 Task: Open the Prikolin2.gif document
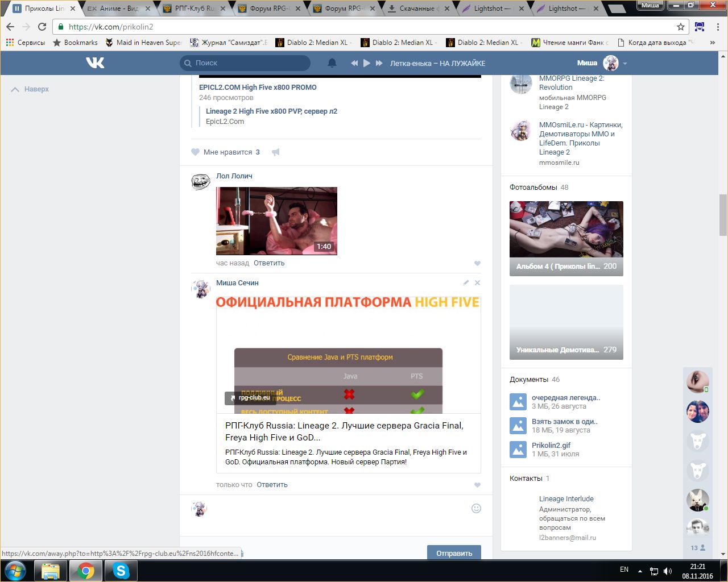pyautogui.click(x=551, y=446)
